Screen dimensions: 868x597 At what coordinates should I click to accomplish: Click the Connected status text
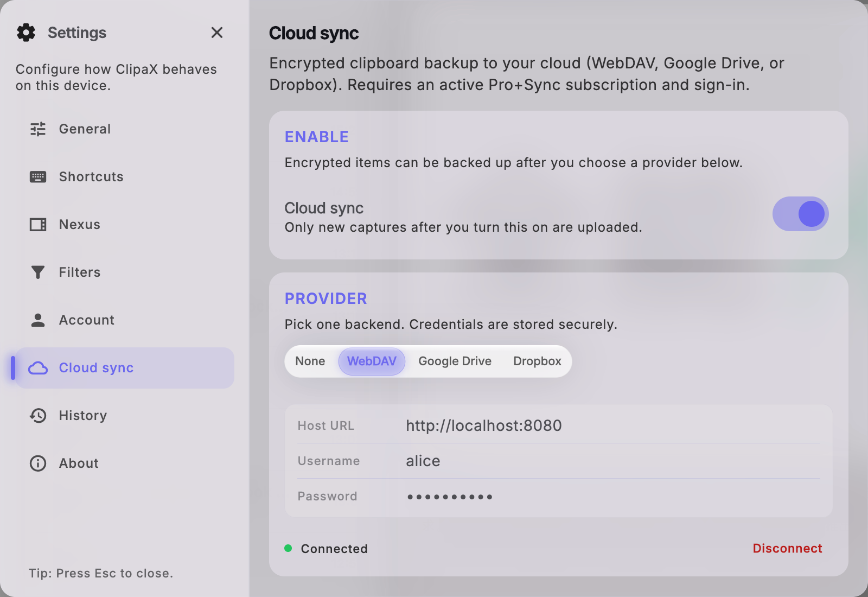(x=334, y=549)
